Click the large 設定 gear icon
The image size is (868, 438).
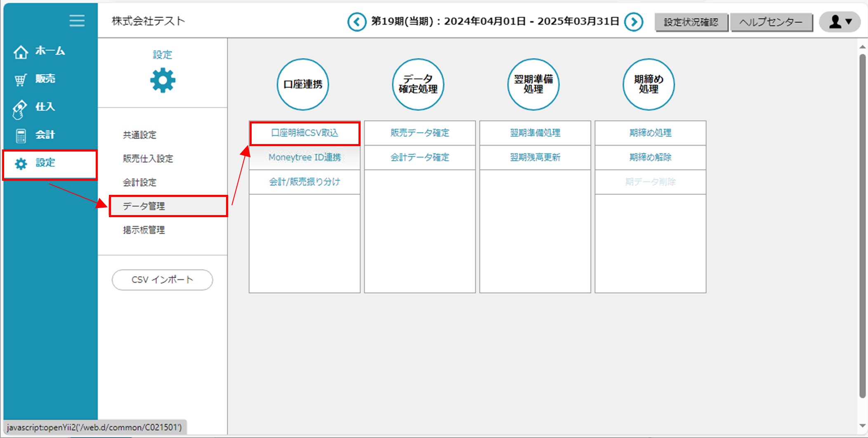point(163,80)
